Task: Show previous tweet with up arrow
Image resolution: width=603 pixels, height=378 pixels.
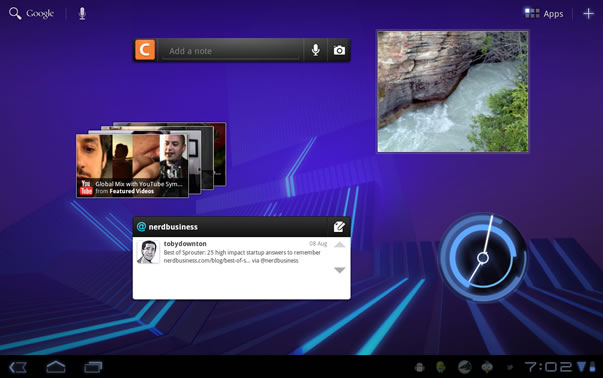Action: [340, 245]
